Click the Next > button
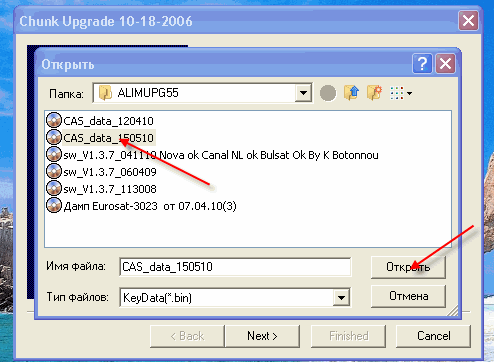Image resolution: width=494 pixels, height=362 pixels. click(262, 336)
